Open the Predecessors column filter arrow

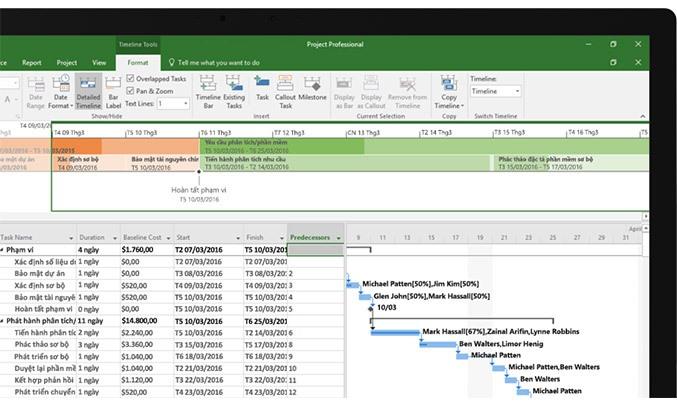[x=338, y=238]
